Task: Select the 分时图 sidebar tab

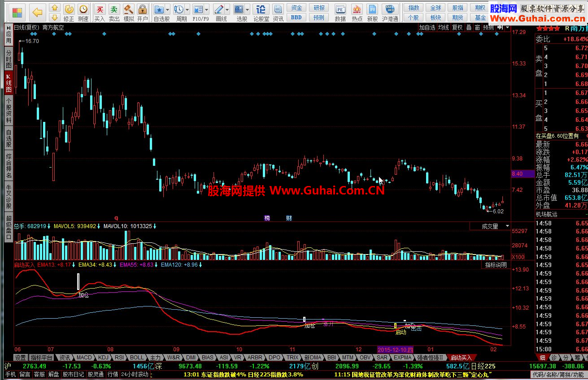Action: pos(9,58)
